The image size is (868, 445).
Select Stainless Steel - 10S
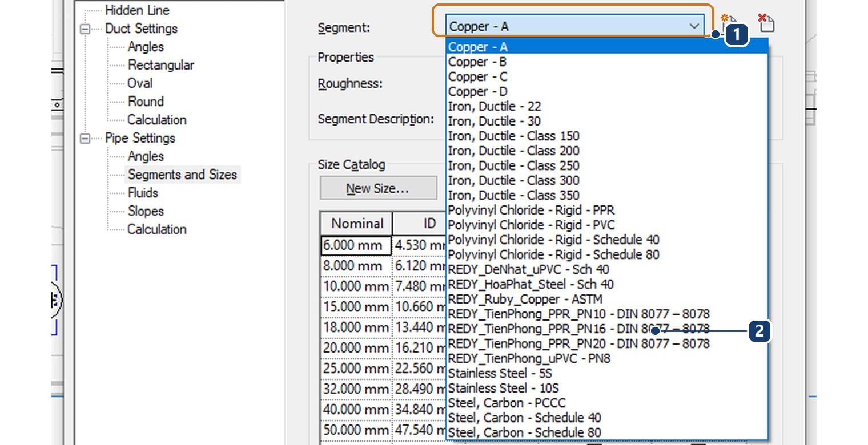pyautogui.click(x=607, y=388)
